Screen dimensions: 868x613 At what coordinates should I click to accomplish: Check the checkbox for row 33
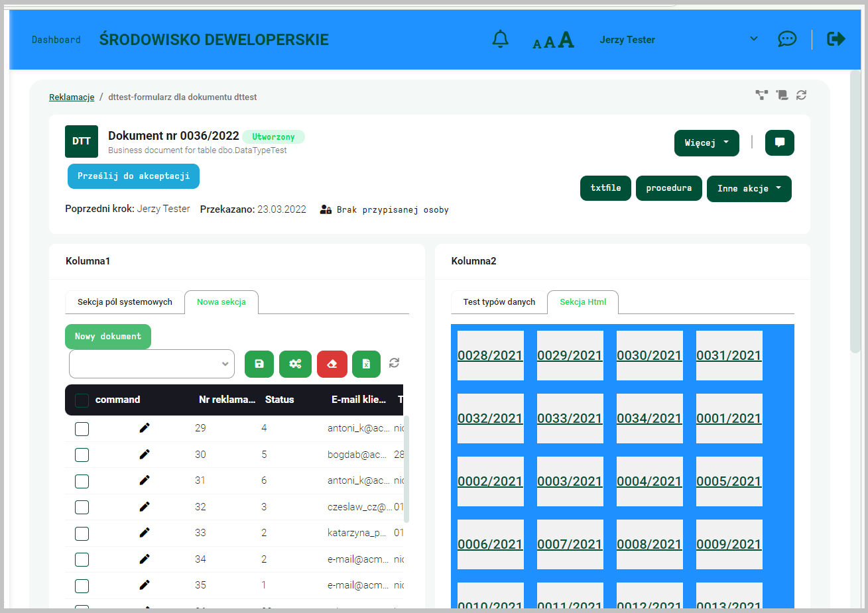pyautogui.click(x=82, y=533)
